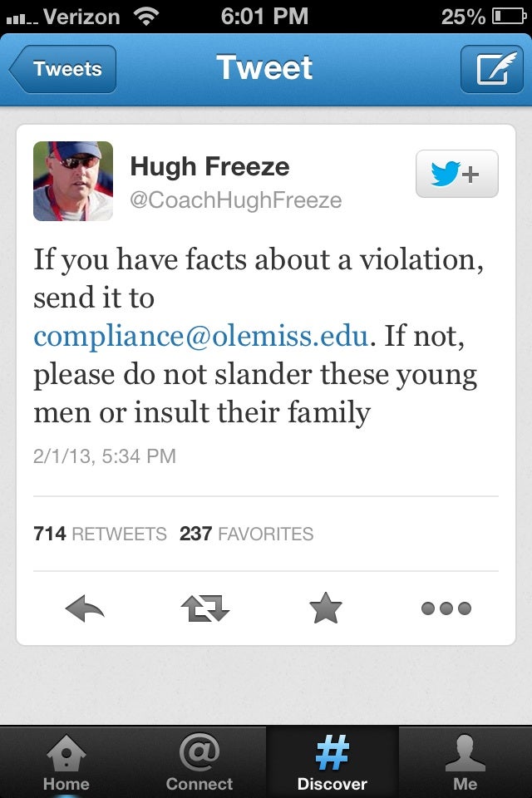Reply to this tweet with arrow icon
Viewport: 532px width, 798px height.
(85, 609)
